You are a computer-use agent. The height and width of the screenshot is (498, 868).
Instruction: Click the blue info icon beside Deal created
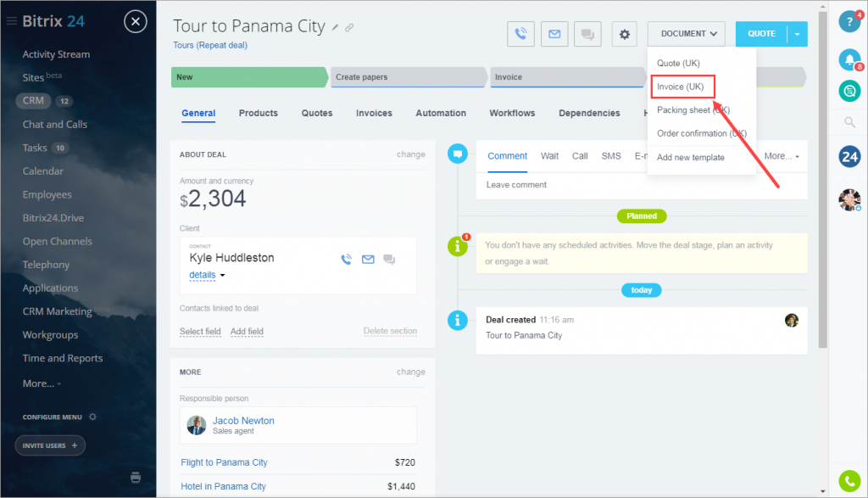coord(458,320)
